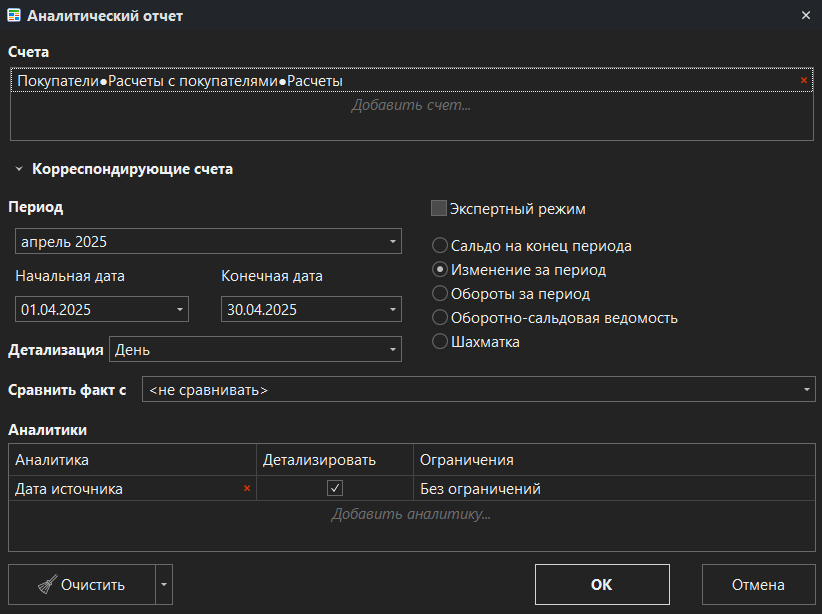Click the report window icon in title bar

click(x=13, y=16)
